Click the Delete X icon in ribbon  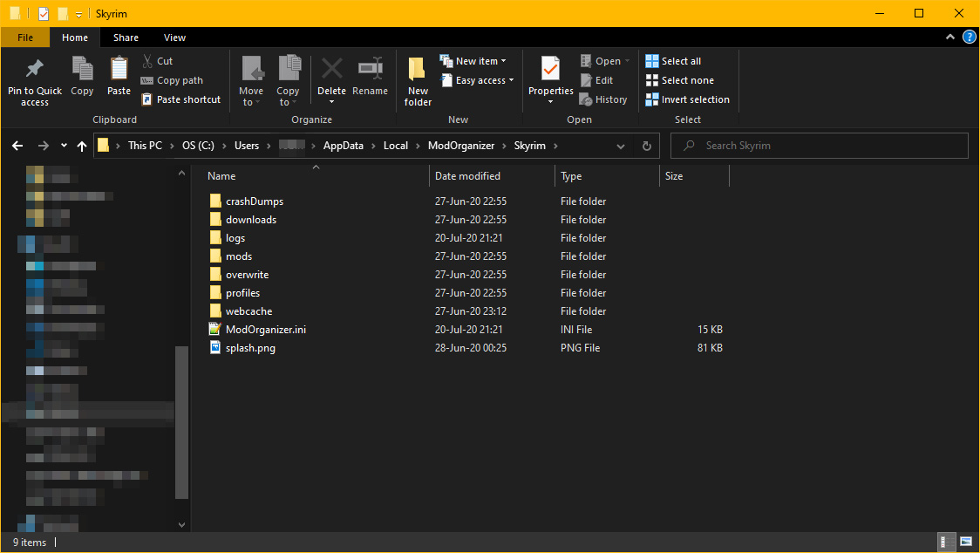click(331, 69)
